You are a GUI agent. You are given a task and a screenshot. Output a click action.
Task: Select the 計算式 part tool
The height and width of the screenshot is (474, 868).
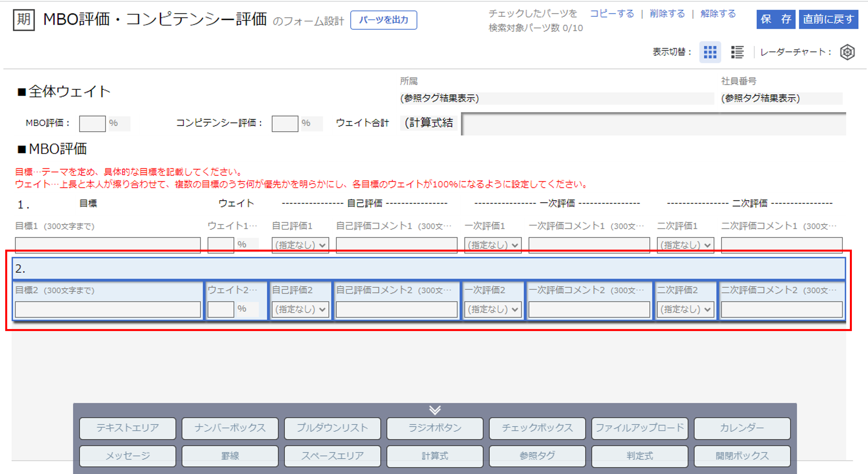pos(435,456)
